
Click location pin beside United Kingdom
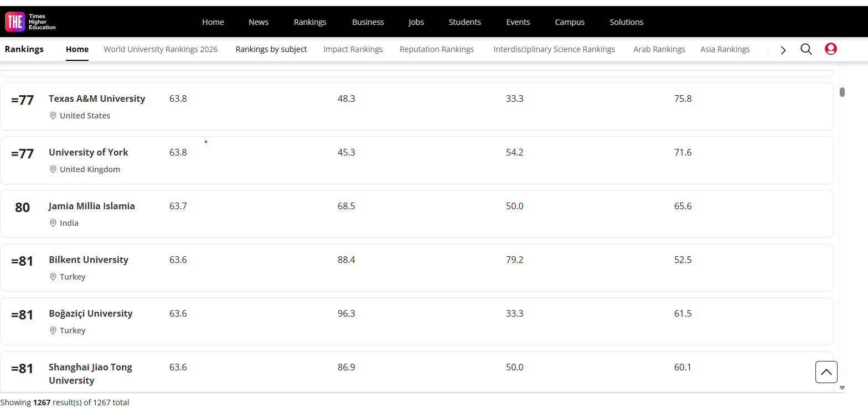point(53,169)
